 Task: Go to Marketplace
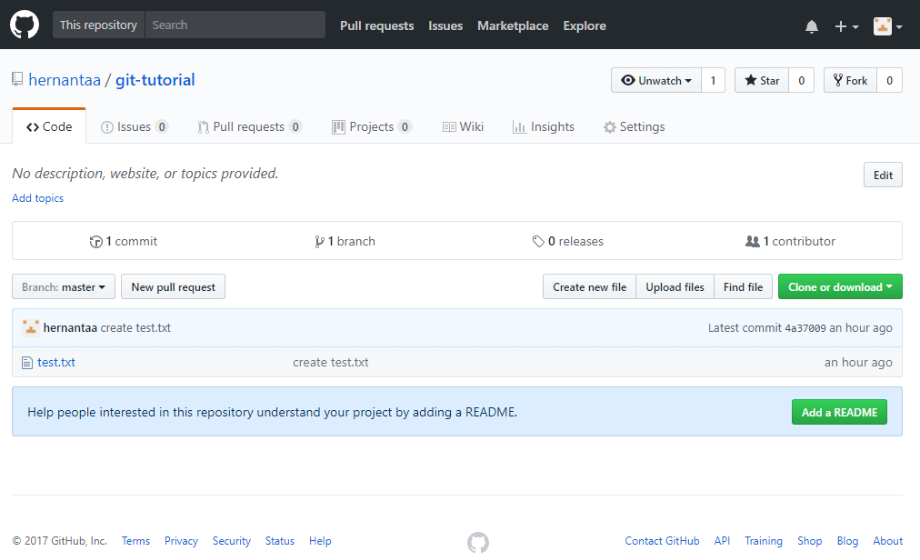513,26
